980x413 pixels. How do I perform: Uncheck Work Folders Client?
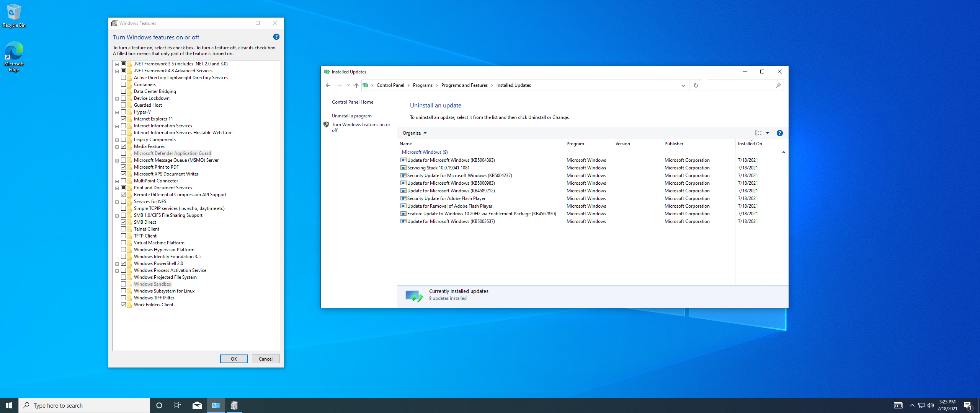coord(124,305)
